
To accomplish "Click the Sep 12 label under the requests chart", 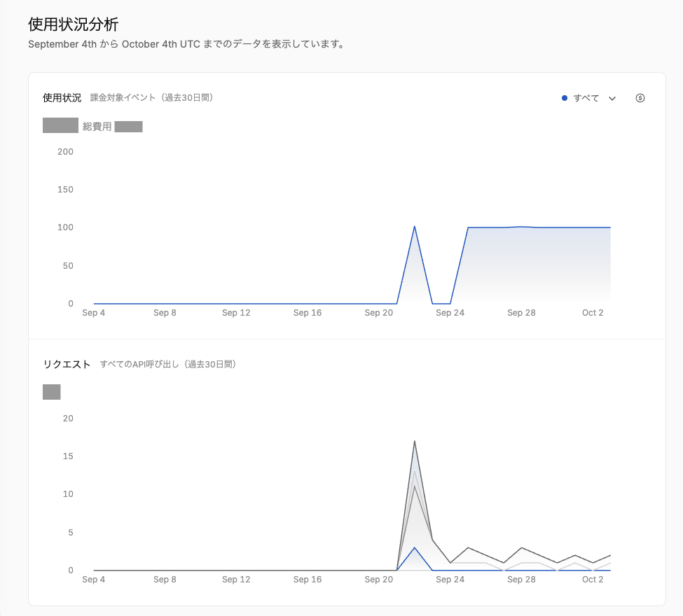I will (x=236, y=580).
